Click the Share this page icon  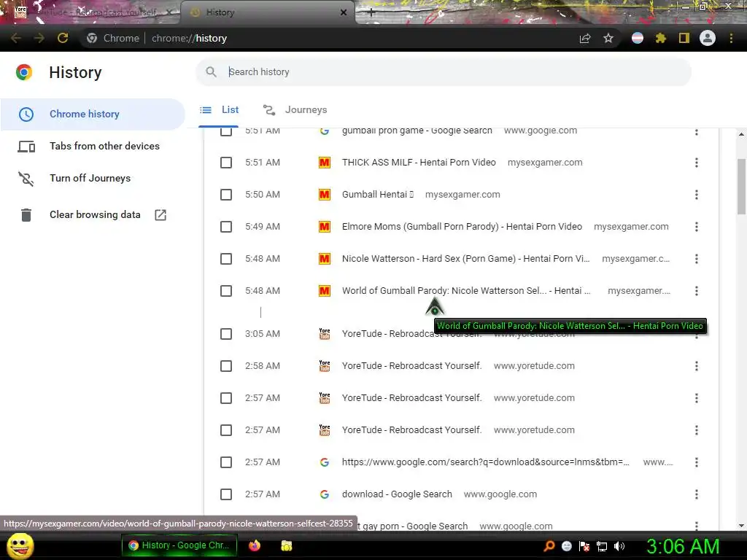click(585, 38)
